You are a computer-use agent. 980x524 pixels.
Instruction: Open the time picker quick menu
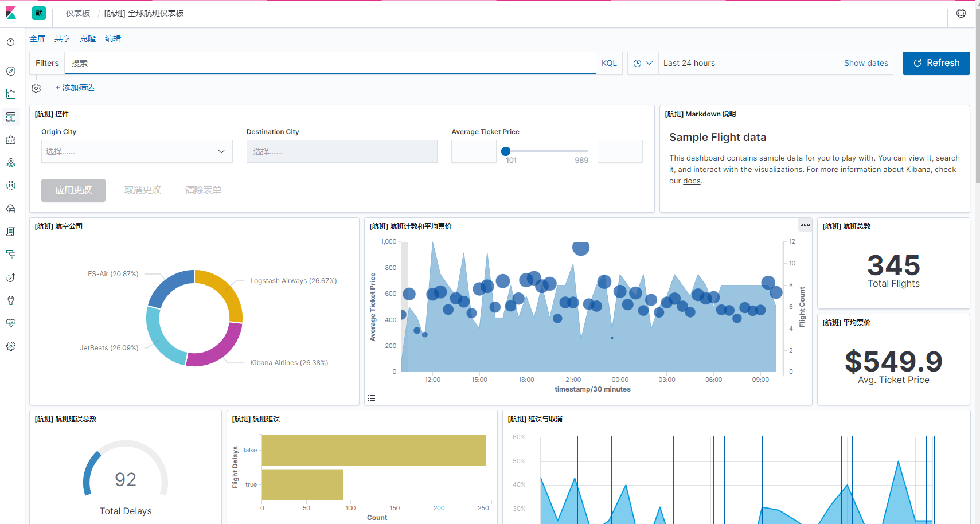pos(643,63)
